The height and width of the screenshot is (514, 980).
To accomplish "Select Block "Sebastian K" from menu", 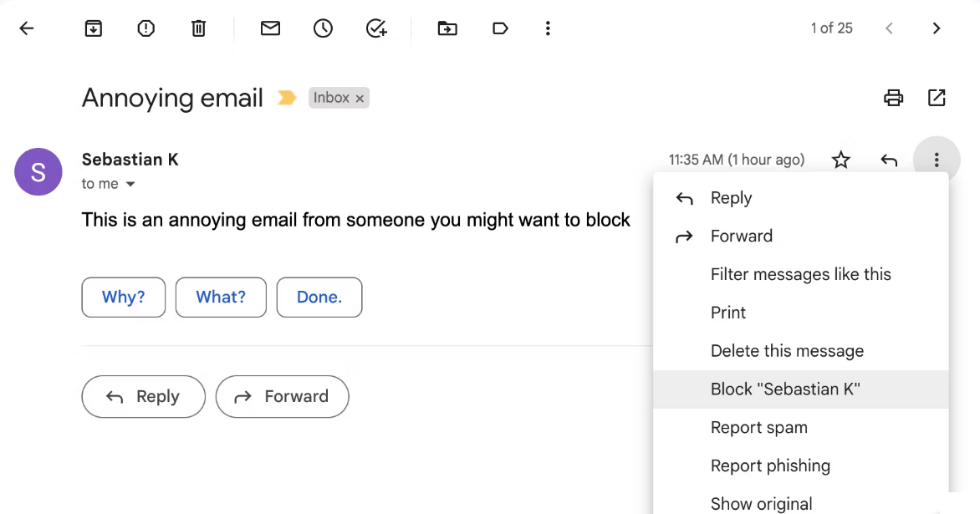I will 785,389.
